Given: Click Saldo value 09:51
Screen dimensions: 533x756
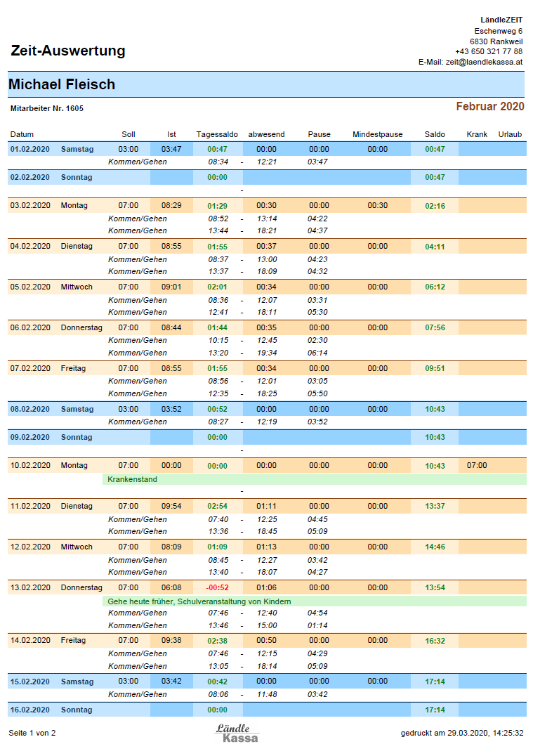Looking at the screenshot, I should pos(435,368).
